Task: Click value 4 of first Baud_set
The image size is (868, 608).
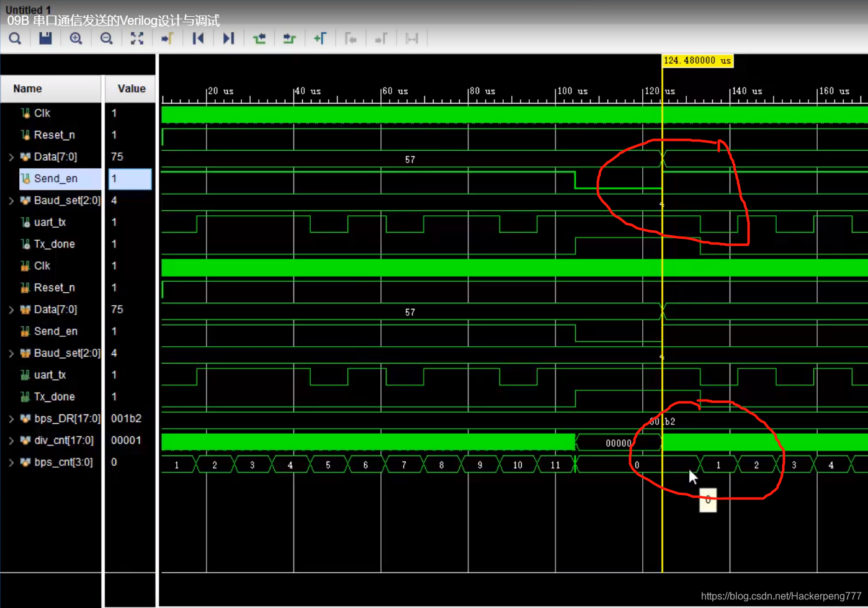Action: [x=114, y=200]
